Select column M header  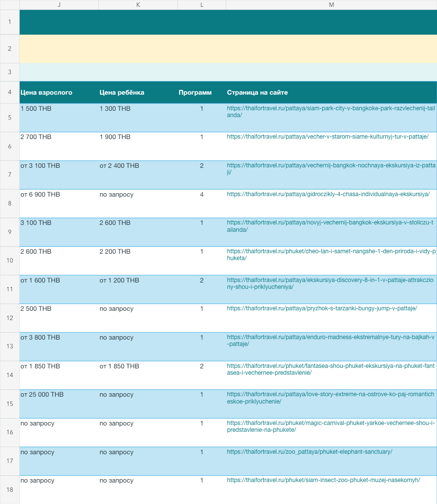coord(332,5)
